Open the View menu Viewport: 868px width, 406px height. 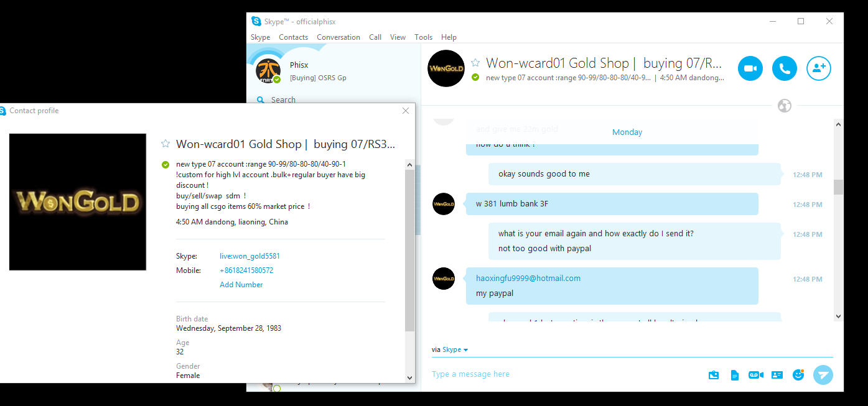pos(398,37)
